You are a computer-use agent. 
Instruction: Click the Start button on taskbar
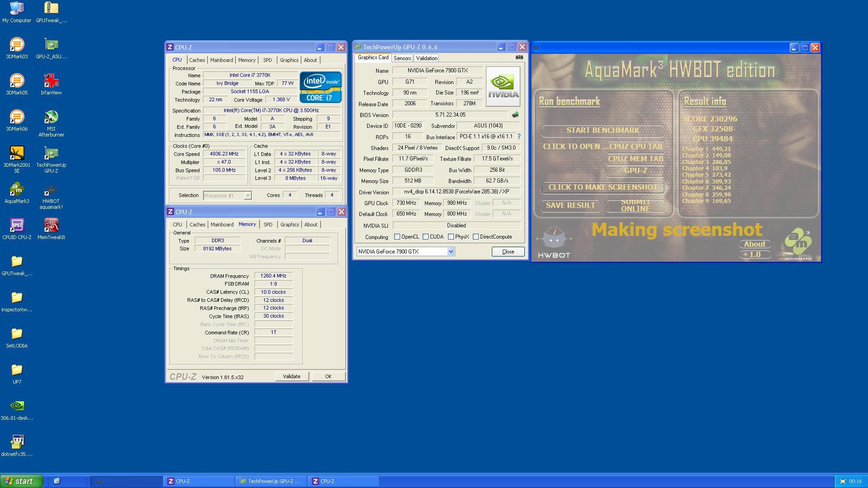point(22,481)
